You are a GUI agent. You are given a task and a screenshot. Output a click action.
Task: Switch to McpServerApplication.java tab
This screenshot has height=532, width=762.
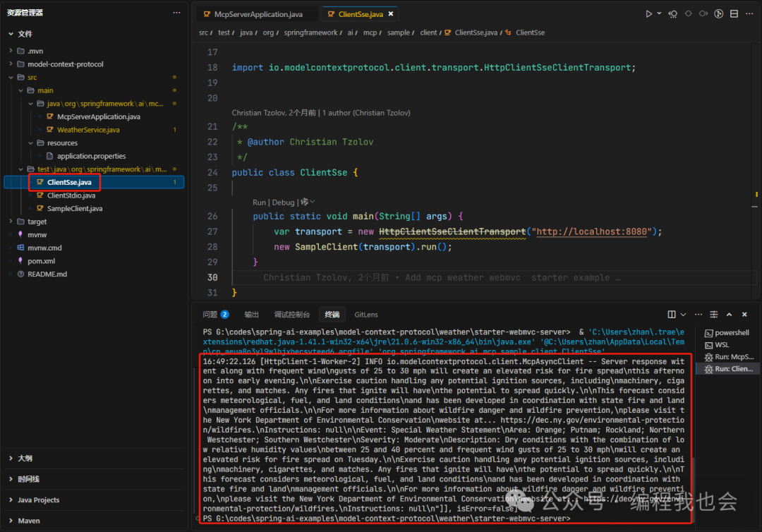(x=258, y=14)
